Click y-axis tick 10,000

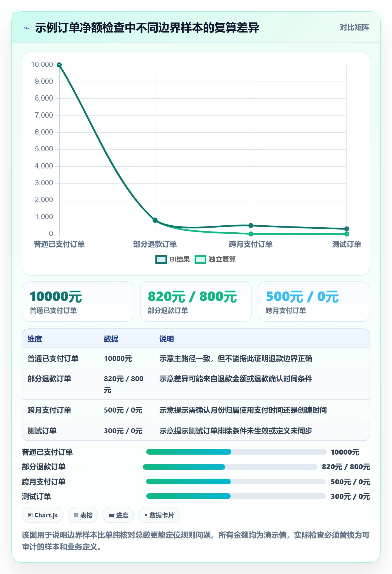coord(42,65)
